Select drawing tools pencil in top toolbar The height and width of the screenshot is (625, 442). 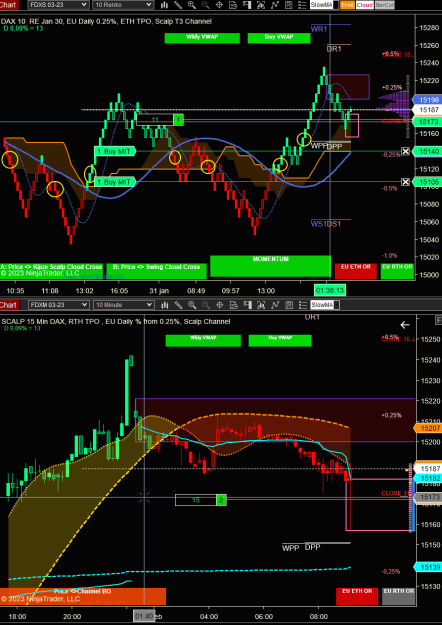(178, 5)
